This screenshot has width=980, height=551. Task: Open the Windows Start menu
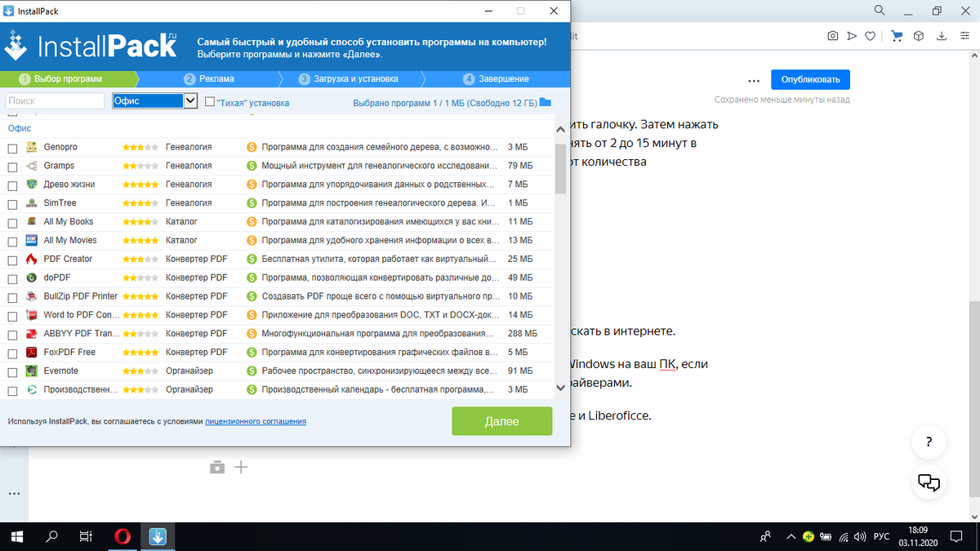tap(17, 536)
